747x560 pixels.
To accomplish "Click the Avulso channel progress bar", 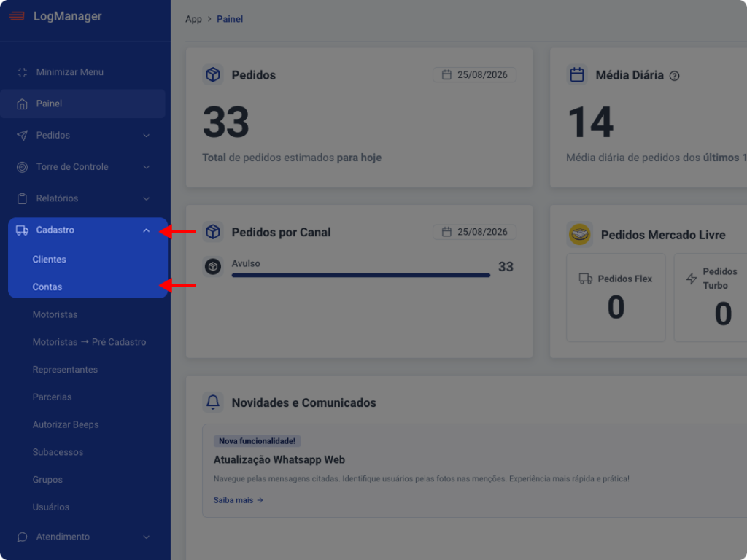I will pos(360,275).
